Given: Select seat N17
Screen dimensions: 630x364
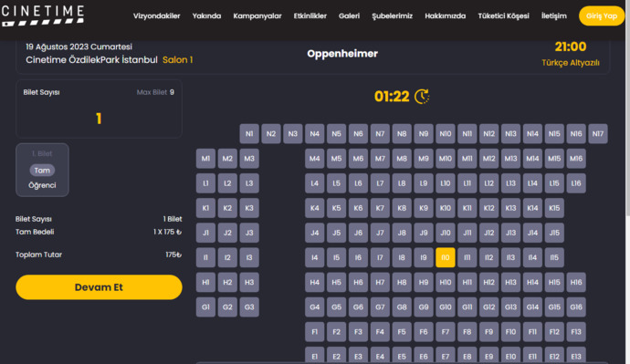Looking at the screenshot, I should click(598, 133).
